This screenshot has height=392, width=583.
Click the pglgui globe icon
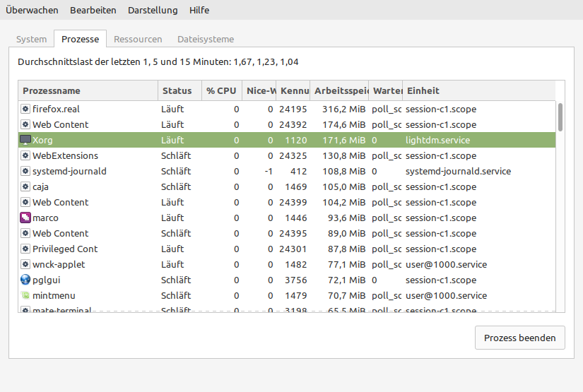pos(25,280)
